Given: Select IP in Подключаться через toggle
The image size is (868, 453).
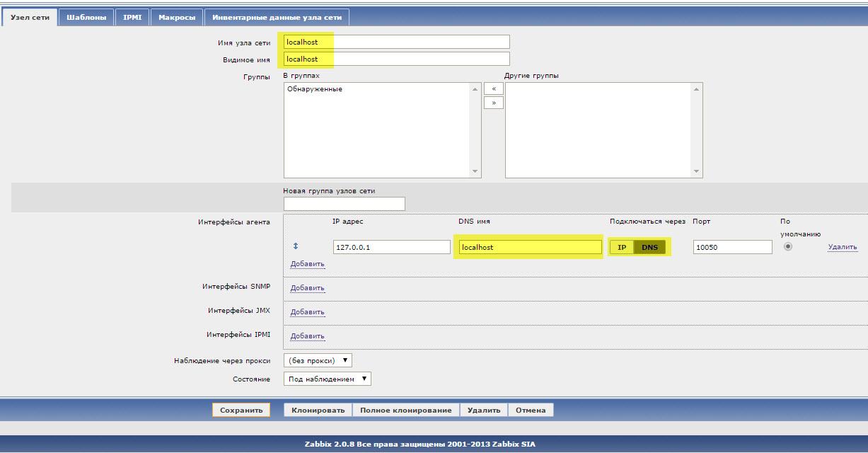Looking at the screenshot, I should click(x=622, y=247).
